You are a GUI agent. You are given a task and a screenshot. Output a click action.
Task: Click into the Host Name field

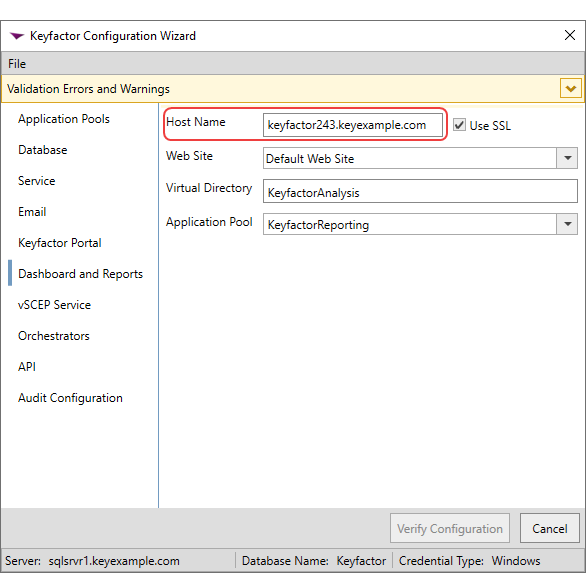click(353, 125)
